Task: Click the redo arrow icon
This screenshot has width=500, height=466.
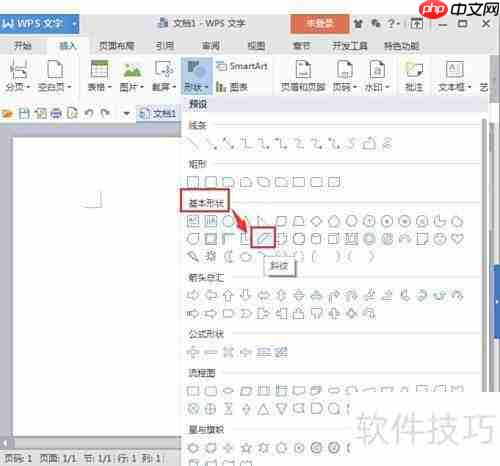Action: pyautogui.click(x=105, y=114)
